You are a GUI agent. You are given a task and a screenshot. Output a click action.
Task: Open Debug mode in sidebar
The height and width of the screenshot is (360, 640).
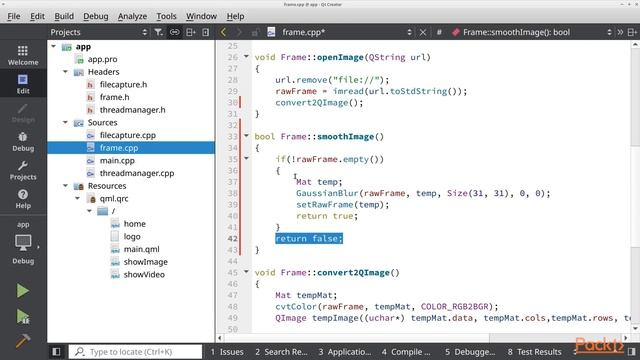tap(23, 141)
